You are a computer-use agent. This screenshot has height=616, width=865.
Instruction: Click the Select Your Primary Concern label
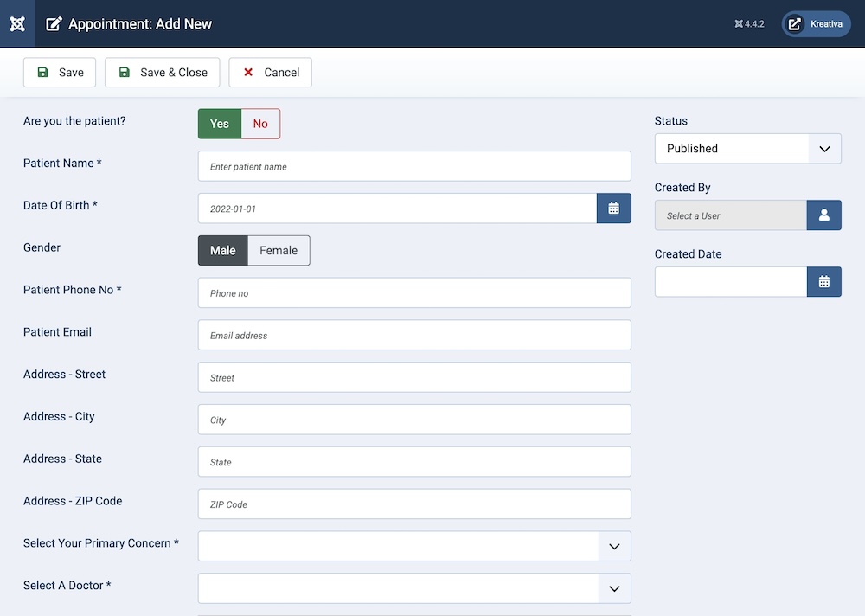tap(101, 543)
